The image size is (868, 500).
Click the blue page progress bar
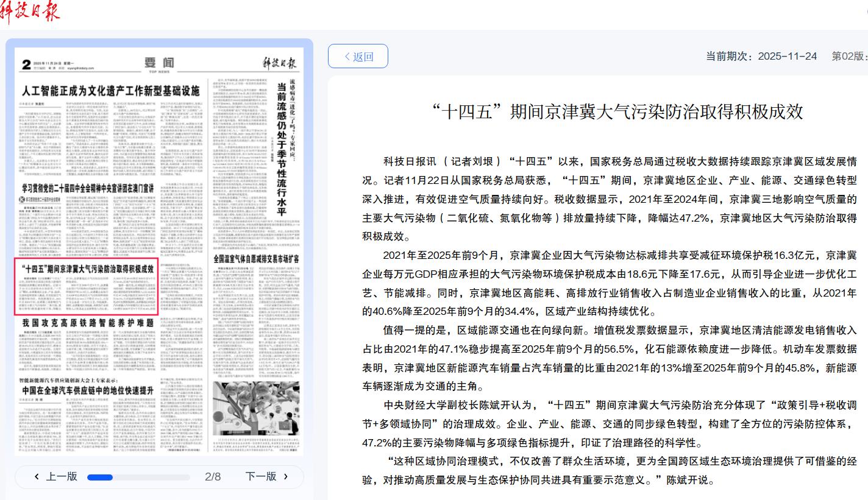(100, 477)
